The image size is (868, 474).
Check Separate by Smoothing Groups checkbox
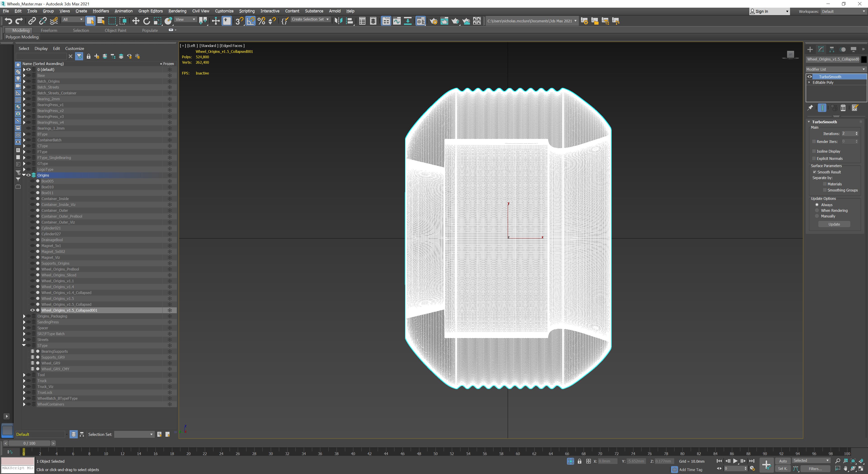[x=825, y=190]
